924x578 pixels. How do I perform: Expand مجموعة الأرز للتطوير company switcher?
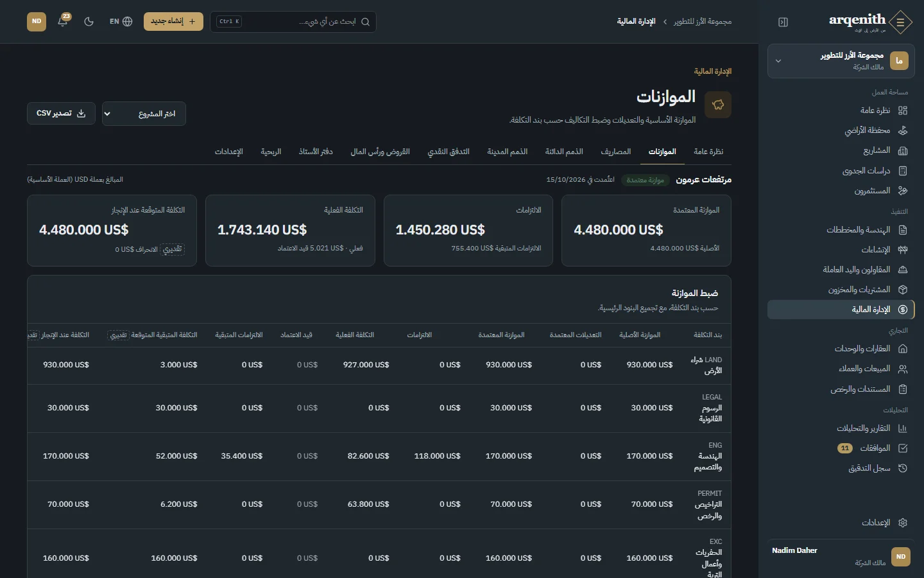pos(841,61)
